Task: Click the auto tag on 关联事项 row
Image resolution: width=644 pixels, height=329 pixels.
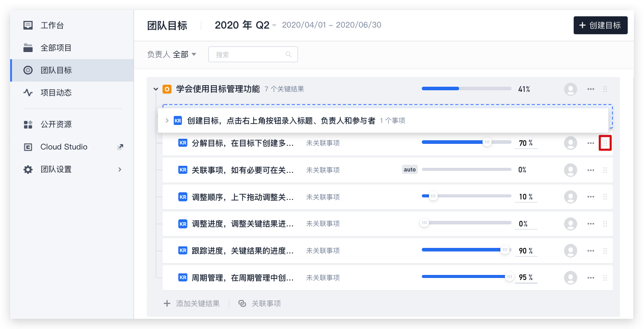Action: tap(410, 170)
